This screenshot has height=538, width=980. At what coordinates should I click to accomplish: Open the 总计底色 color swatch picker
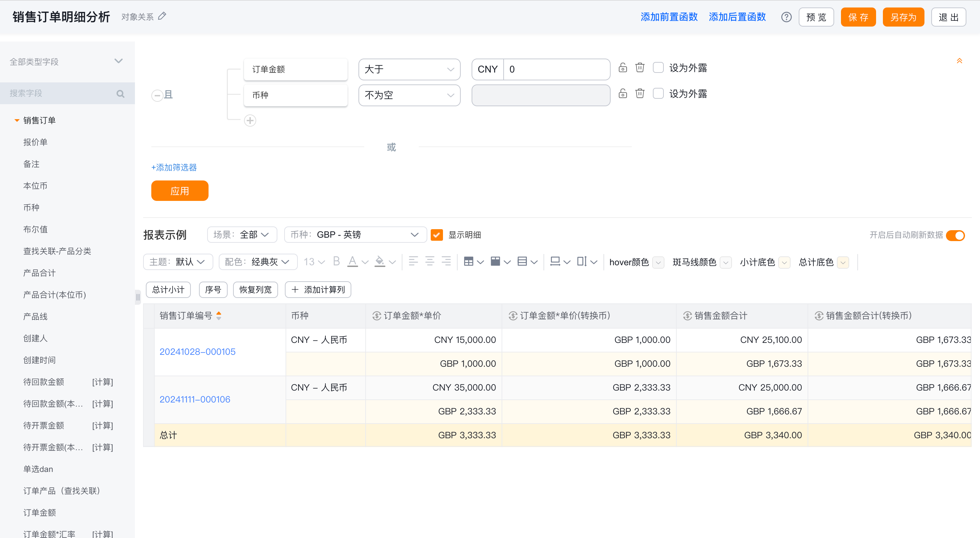[843, 262]
